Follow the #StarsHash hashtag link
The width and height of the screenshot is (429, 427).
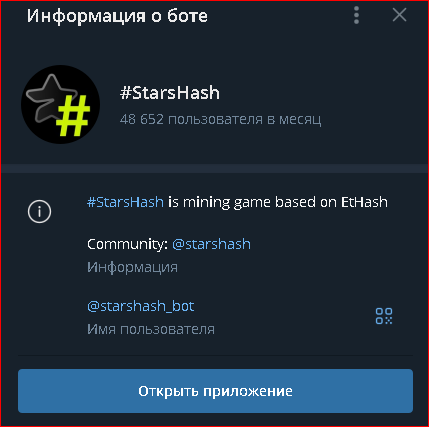pos(125,202)
